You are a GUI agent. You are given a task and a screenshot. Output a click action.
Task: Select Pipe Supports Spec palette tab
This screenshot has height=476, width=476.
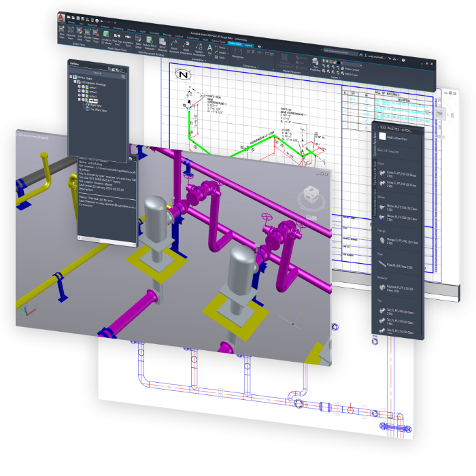[x=375, y=173]
